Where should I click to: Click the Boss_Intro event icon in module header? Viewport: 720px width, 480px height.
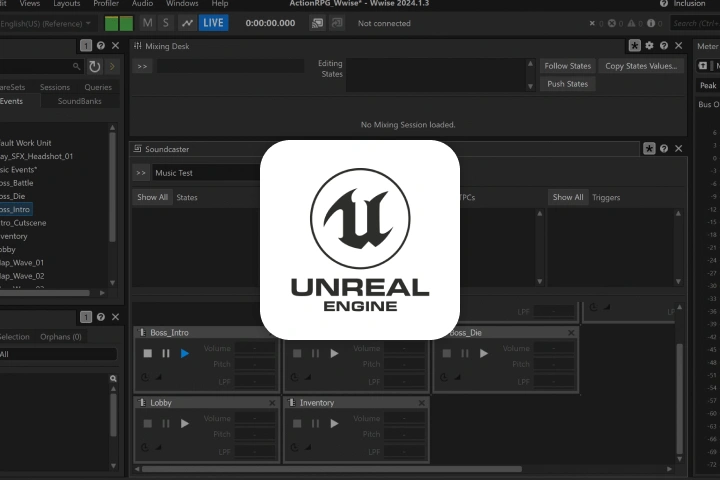(x=142, y=333)
